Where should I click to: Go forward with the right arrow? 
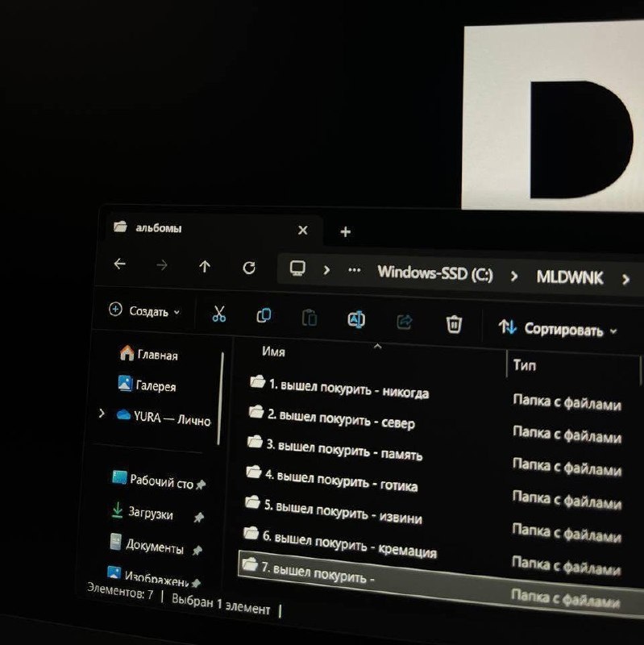pos(162,265)
